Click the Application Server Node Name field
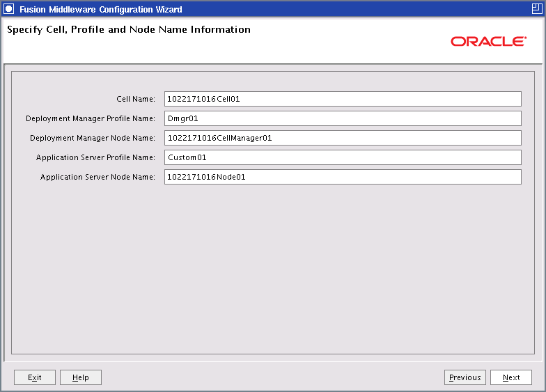 click(x=343, y=177)
